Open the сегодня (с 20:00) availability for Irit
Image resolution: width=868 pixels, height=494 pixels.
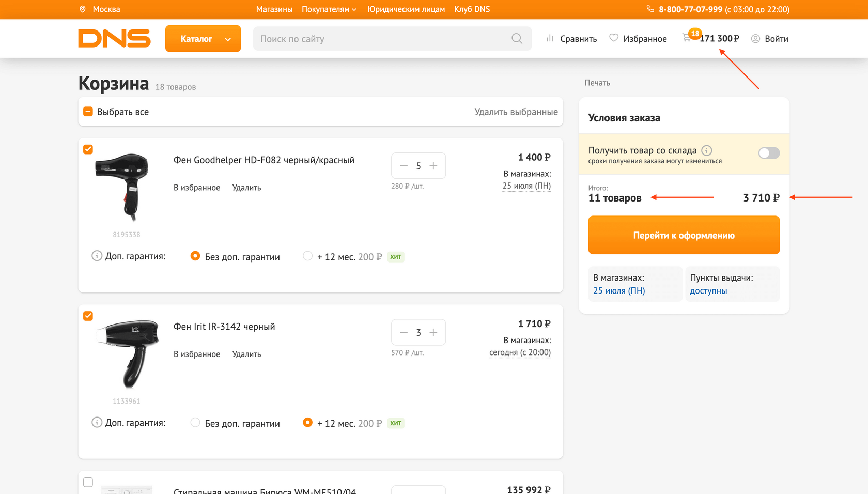coord(520,352)
